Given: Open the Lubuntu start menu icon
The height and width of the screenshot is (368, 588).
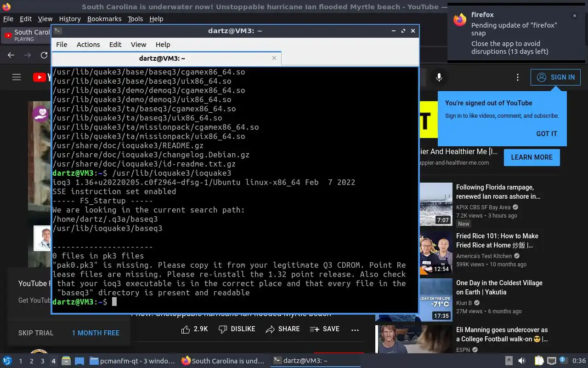Looking at the screenshot, I should (7, 361).
